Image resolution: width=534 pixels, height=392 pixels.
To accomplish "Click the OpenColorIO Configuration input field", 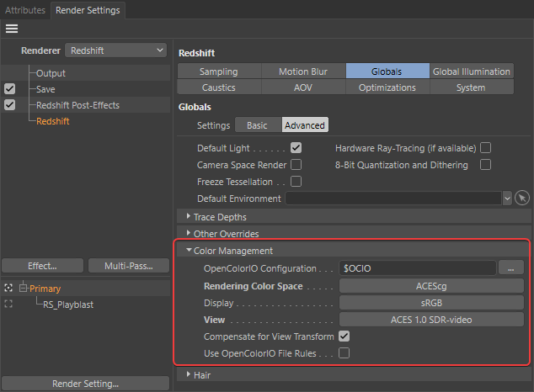I will pos(417,268).
